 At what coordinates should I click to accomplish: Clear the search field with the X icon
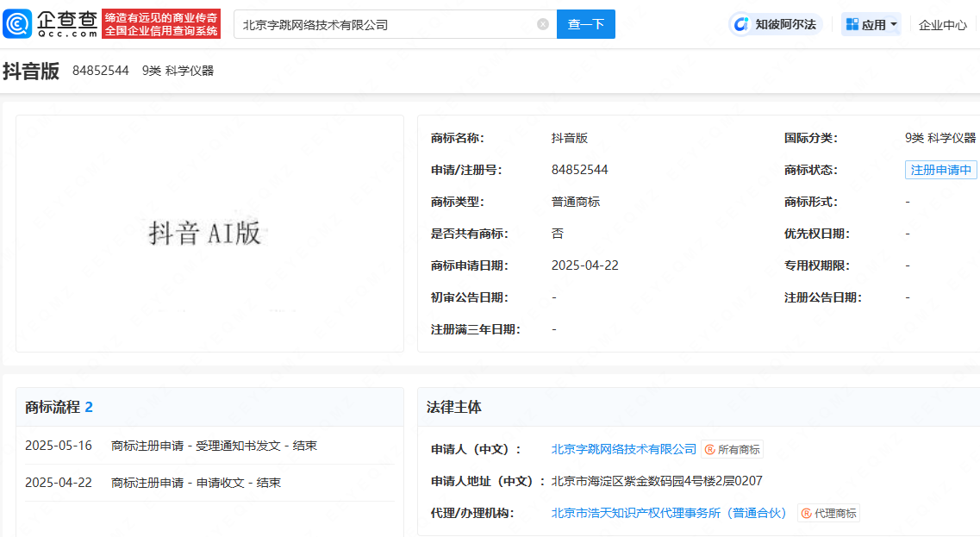[x=543, y=24]
